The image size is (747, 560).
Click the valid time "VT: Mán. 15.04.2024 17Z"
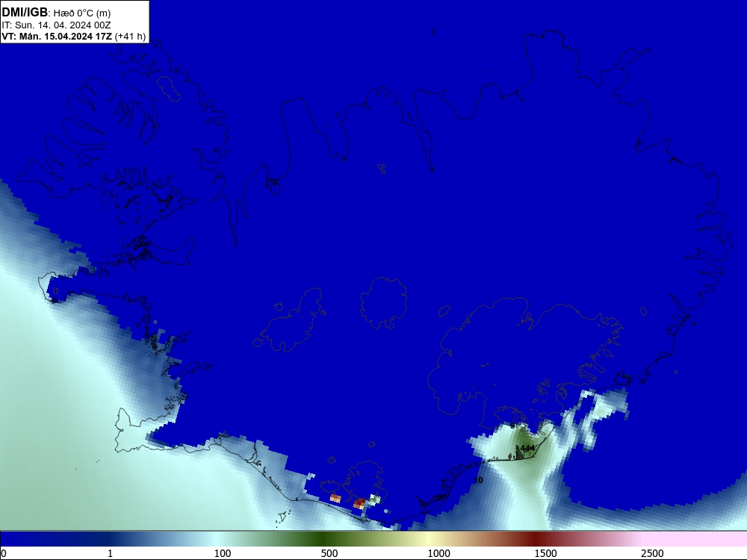58,37
